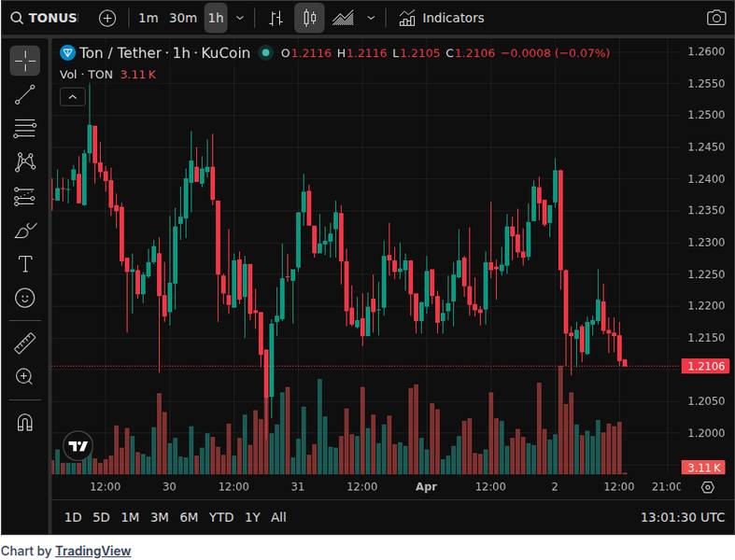The image size is (735, 560).
Task: Click the red change value −0.0008 (−0.07%)
Action: [x=556, y=53]
